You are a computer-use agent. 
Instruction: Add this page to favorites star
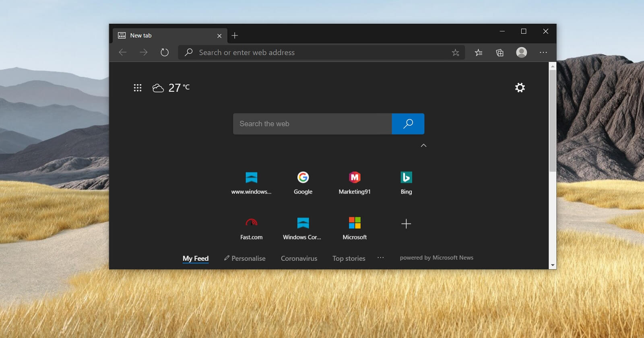tap(455, 53)
